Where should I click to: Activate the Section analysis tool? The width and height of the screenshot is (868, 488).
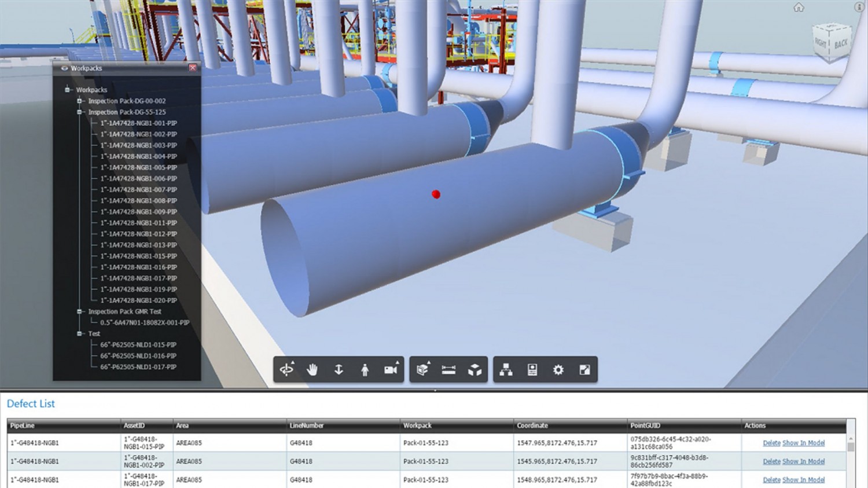[422, 369]
